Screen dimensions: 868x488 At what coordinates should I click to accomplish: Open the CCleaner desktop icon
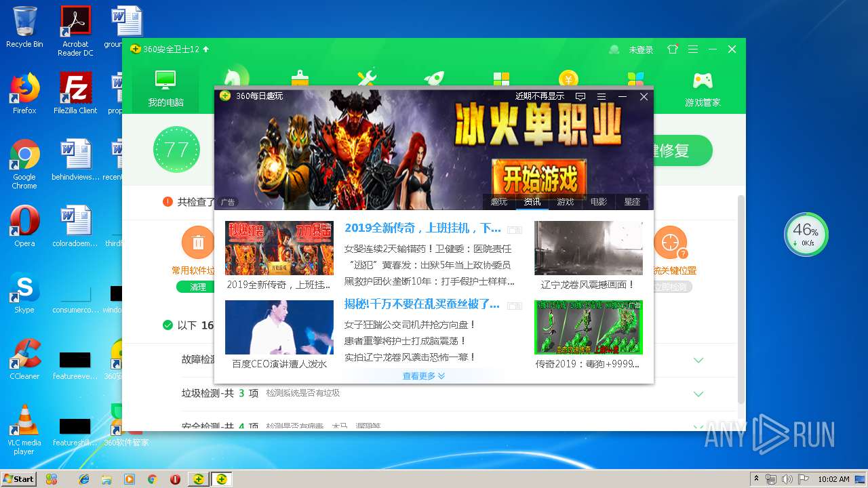[x=24, y=359]
